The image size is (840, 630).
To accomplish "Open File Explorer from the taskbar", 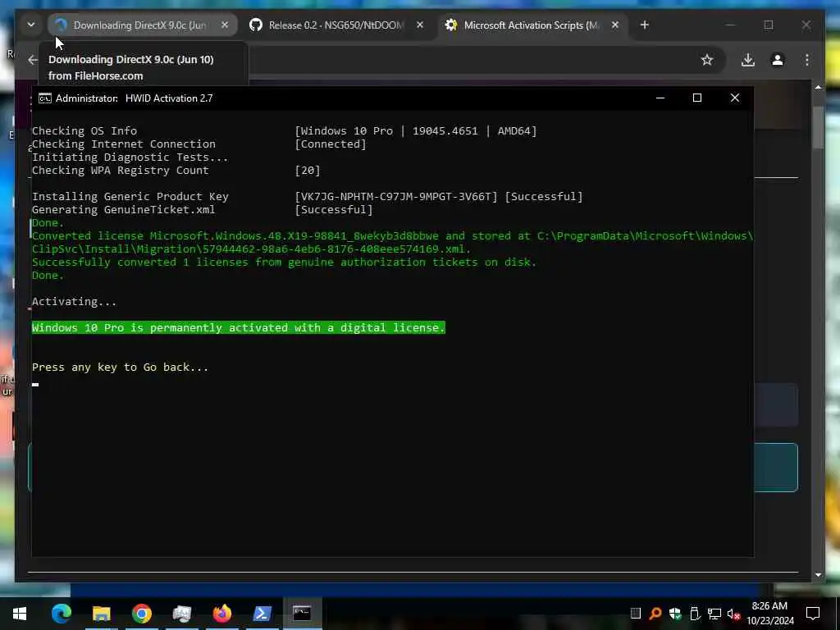I will point(101,614).
